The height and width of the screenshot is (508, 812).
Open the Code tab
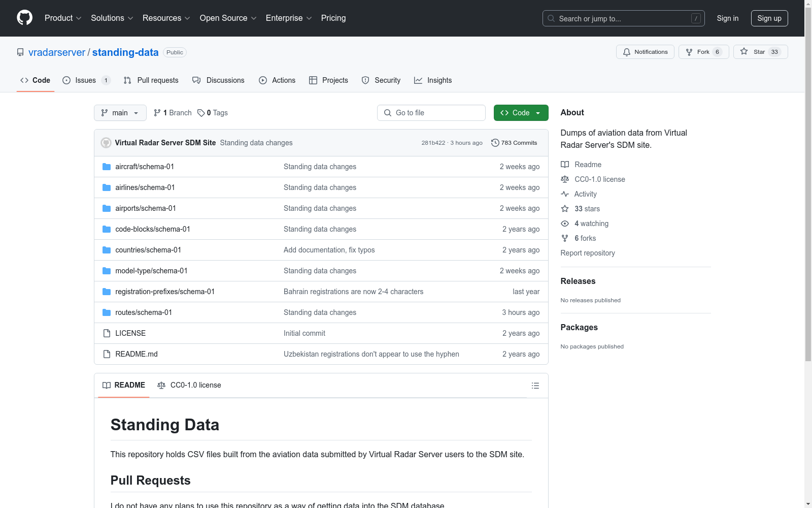[x=36, y=80]
